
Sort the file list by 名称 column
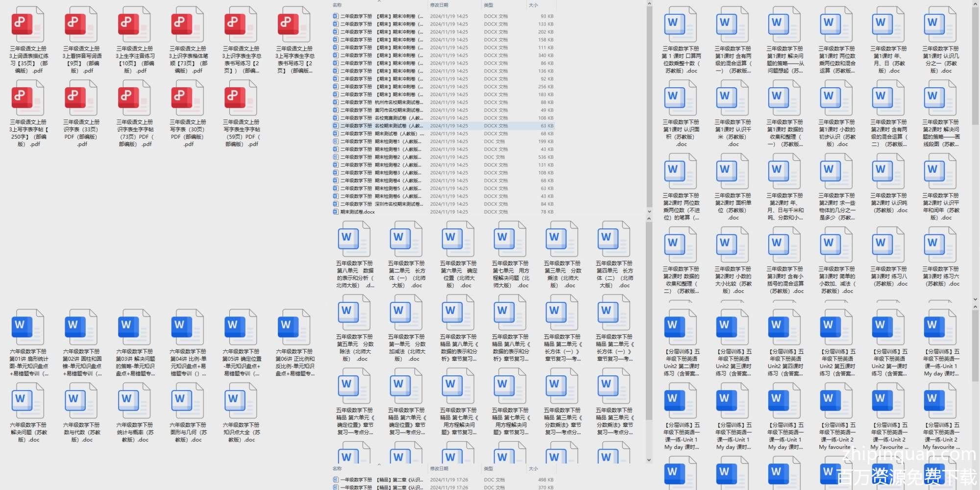pyautogui.click(x=338, y=5)
